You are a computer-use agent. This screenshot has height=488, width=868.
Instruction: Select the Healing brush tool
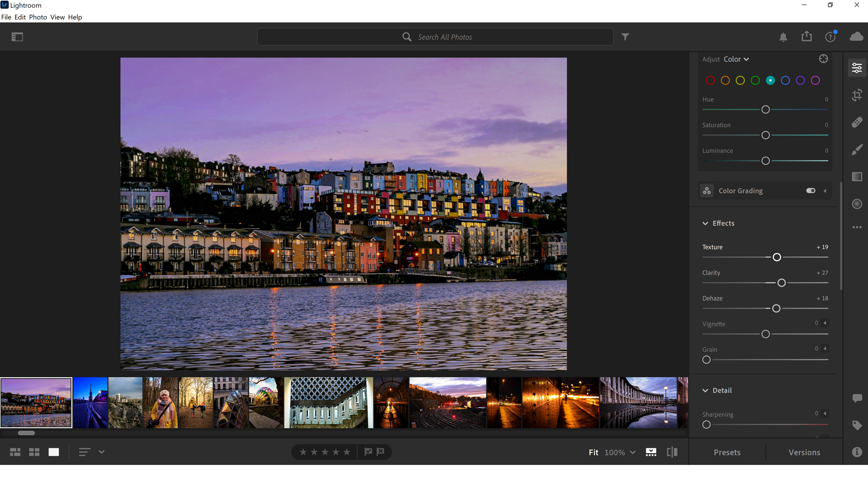click(857, 122)
